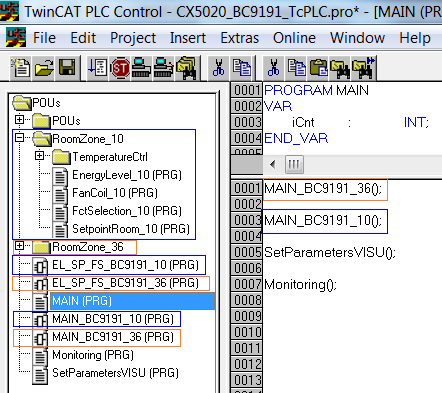Select MAIN_BC9191_36 (PRG) tree entry
Image resolution: width=442 pixels, height=393 pixels.
pyautogui.click(x=113, y=337)
